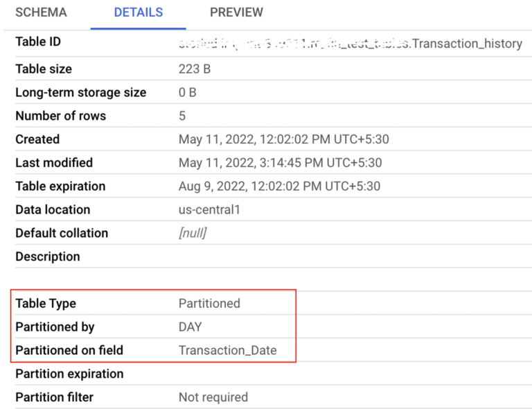
Task: Click the Number of rows label
Action: pyautogui.click(x=61, y=116)
